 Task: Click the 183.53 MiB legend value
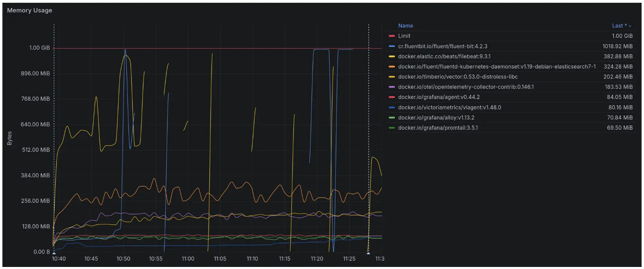click(x=618, y=87)
